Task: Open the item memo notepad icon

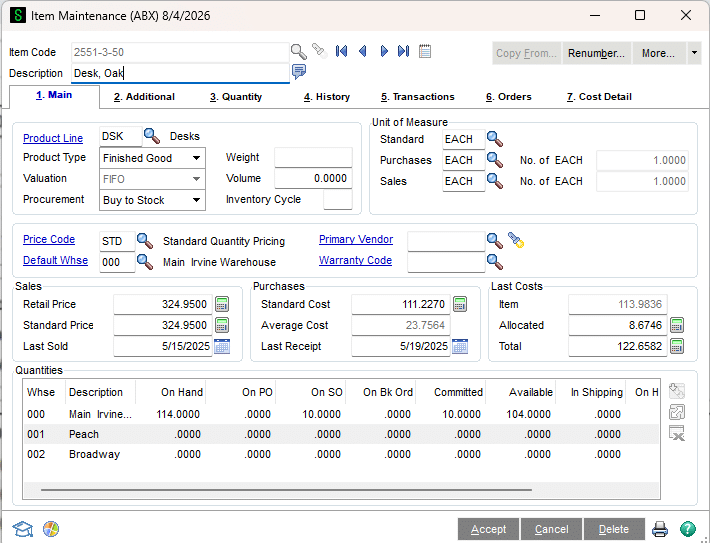Action: pos(425,51)
